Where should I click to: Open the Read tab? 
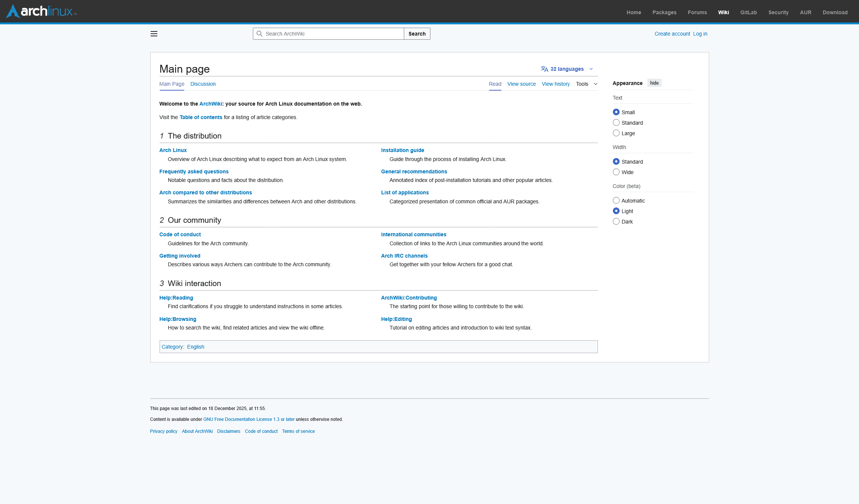pos(495,84)
